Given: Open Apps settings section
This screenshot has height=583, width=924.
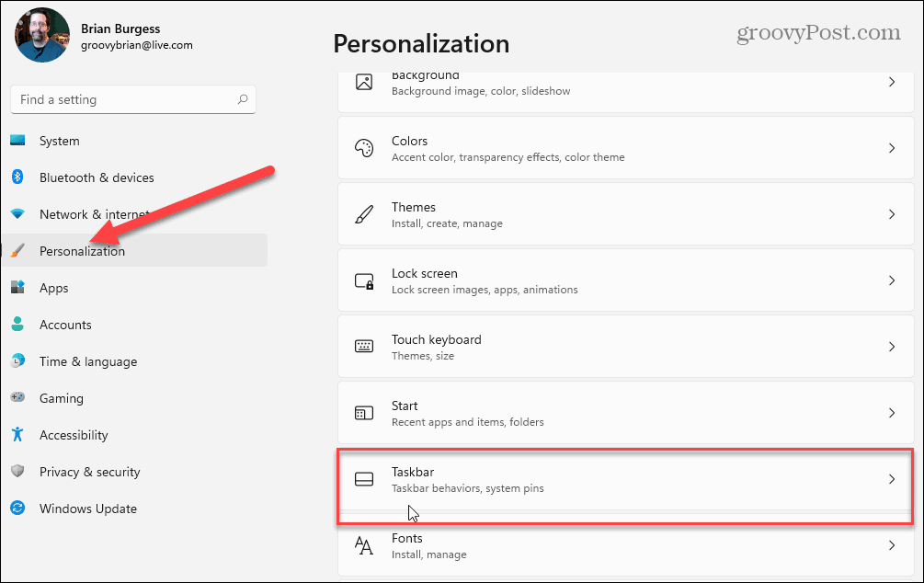Looking at the screenshot, I should (134, 288).
